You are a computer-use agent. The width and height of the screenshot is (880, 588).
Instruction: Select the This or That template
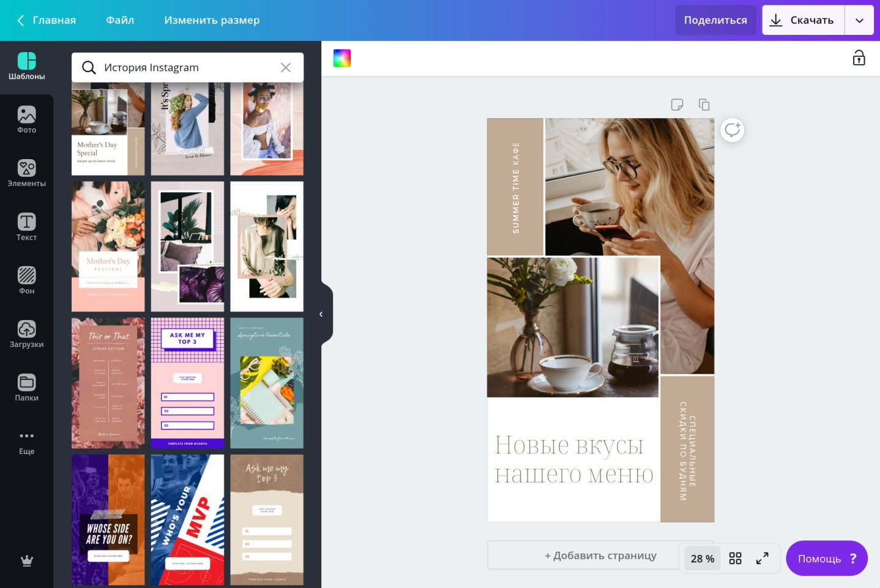tap(108, 383)
